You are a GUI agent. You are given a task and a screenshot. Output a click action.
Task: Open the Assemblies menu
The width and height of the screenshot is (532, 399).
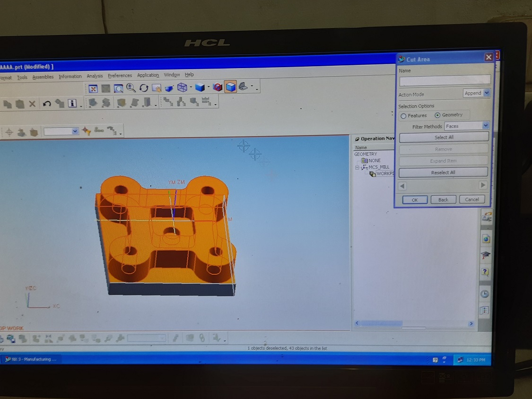pyautogui.click(x=43, y=77)
